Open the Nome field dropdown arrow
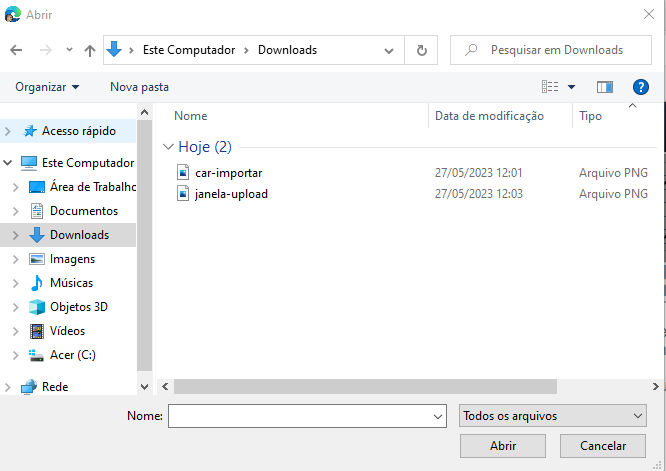This screenshot has height=471, width=666. [x=438, y=416]
